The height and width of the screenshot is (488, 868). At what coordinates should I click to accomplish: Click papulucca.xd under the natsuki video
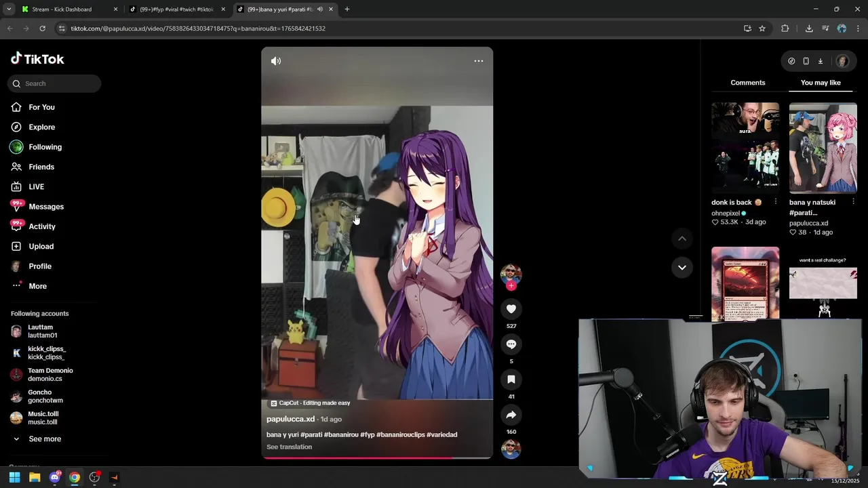pos(808,223)
